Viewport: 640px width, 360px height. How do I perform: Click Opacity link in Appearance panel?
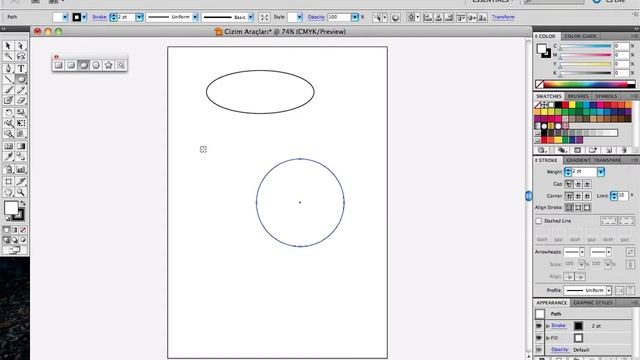[x=560, y=350]
